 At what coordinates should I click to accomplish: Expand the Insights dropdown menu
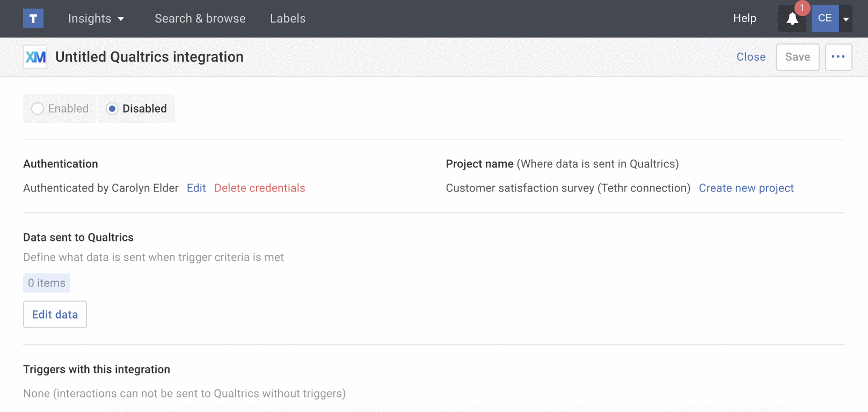click(96, 19)
